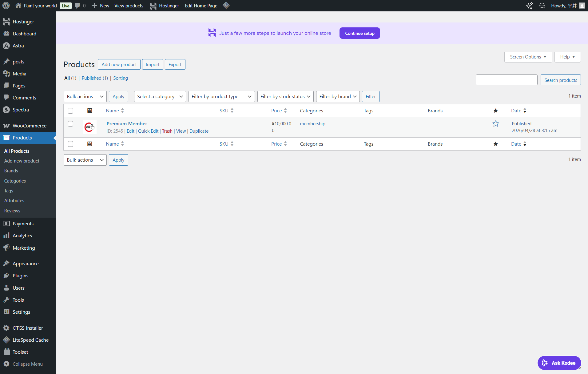The height and width of the screenshot is (374, 588).
Task: Open Attributes under Products submenu
Action: [14, 200]
